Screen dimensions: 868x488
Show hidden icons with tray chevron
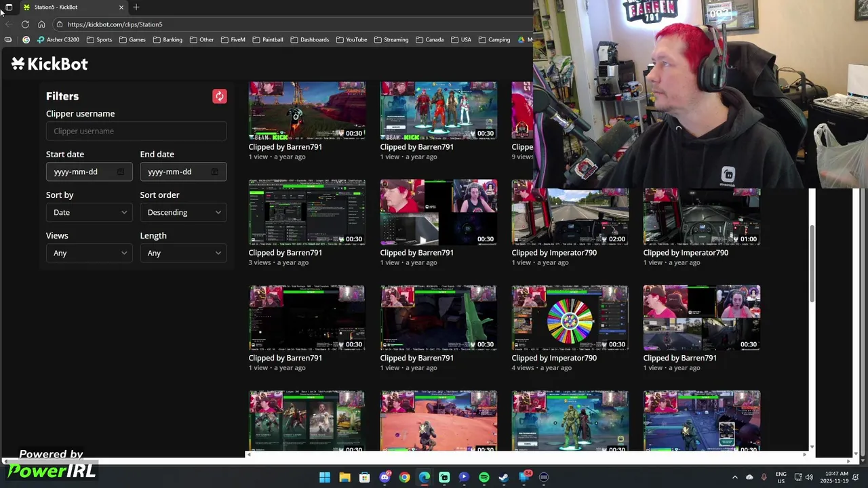click(x=734, y=477)
